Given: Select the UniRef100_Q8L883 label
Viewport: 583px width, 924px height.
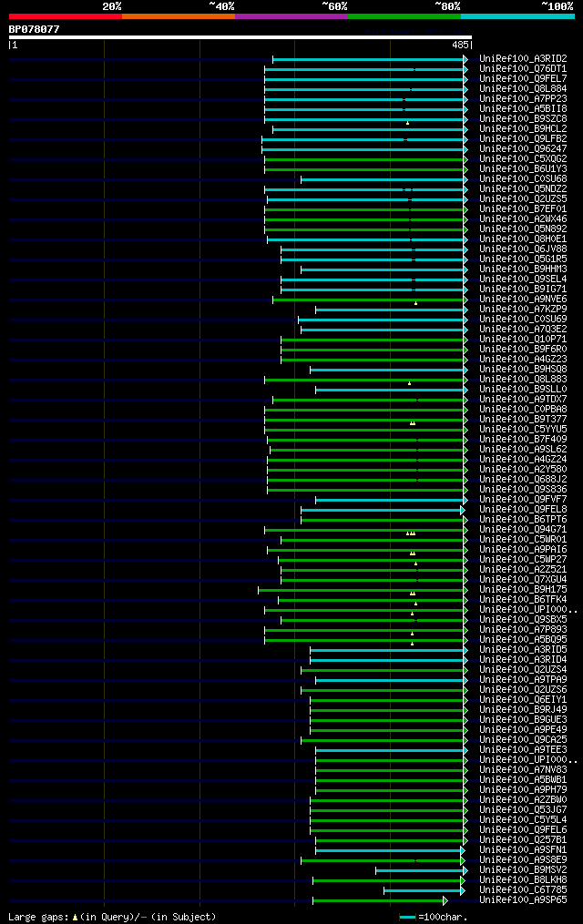Looking at the screenshot, I should [x=524, y=380].
